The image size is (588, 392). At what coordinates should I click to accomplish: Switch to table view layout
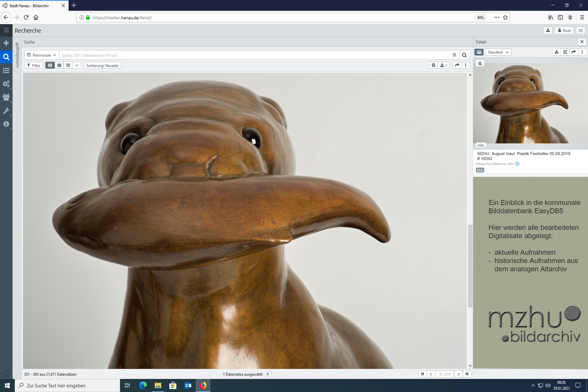pos(68,65)
